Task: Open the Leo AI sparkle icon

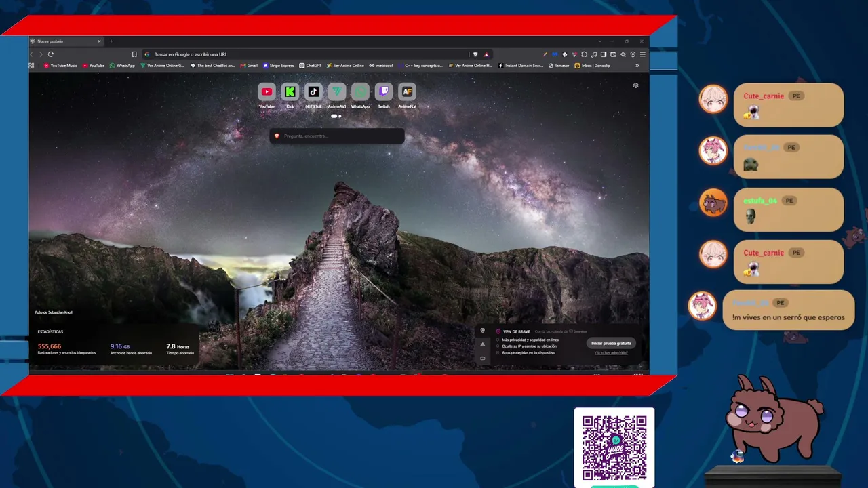Action: tap(623, 54)
